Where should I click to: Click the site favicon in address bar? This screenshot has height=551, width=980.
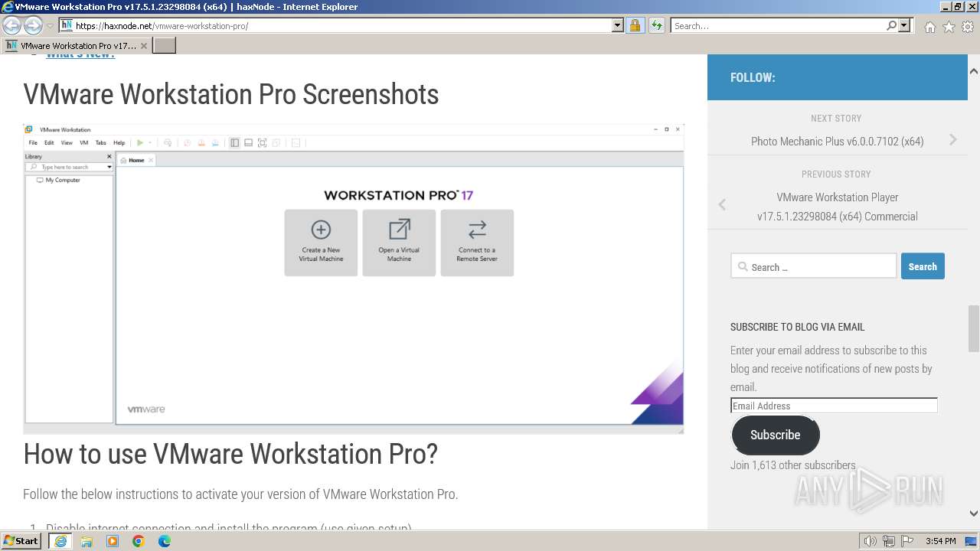67,25
